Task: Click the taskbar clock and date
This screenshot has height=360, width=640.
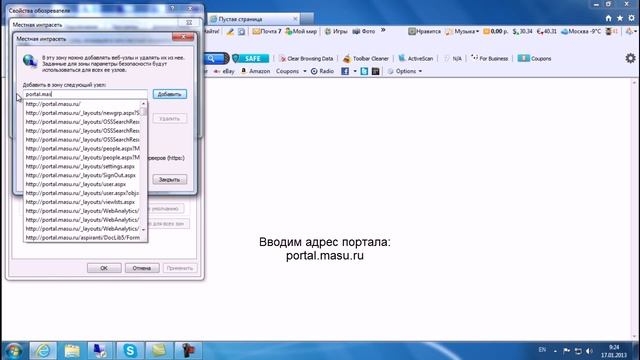Action: [613, 351]
